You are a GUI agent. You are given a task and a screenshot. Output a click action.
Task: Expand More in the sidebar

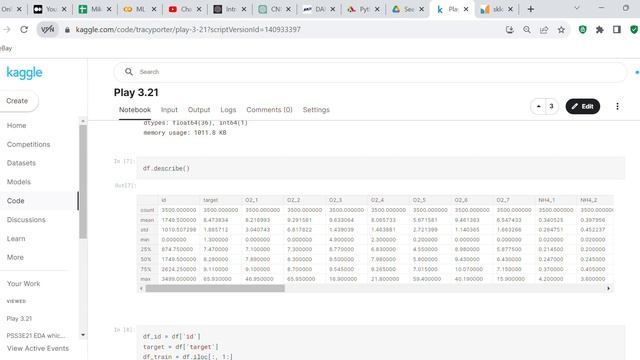[x=15, y=257]
